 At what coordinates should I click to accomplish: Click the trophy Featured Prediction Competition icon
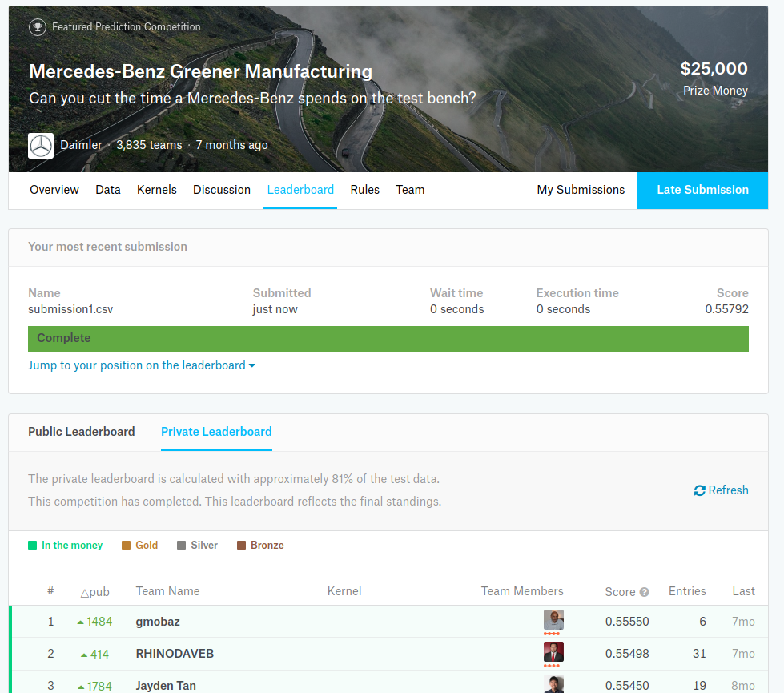click(x=38, y=27)
